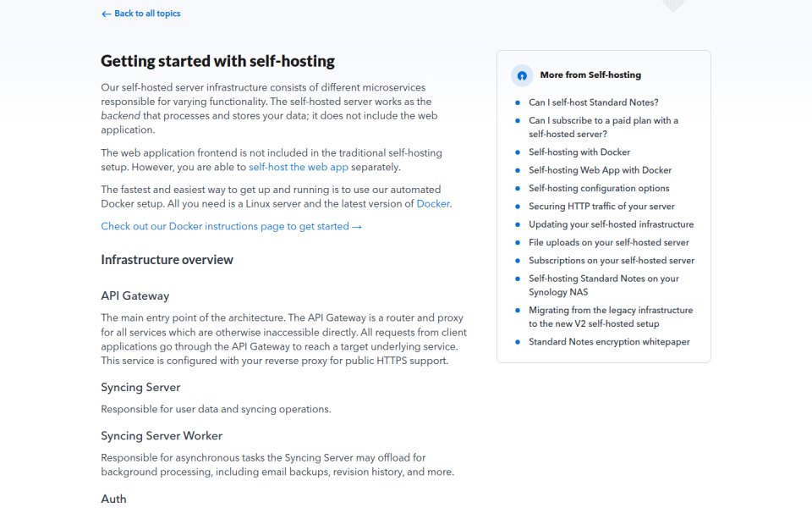The image size is (812, 508).
Task: Open 'Migrating from the legacy infrastructure' article
Action: (611, 317)
